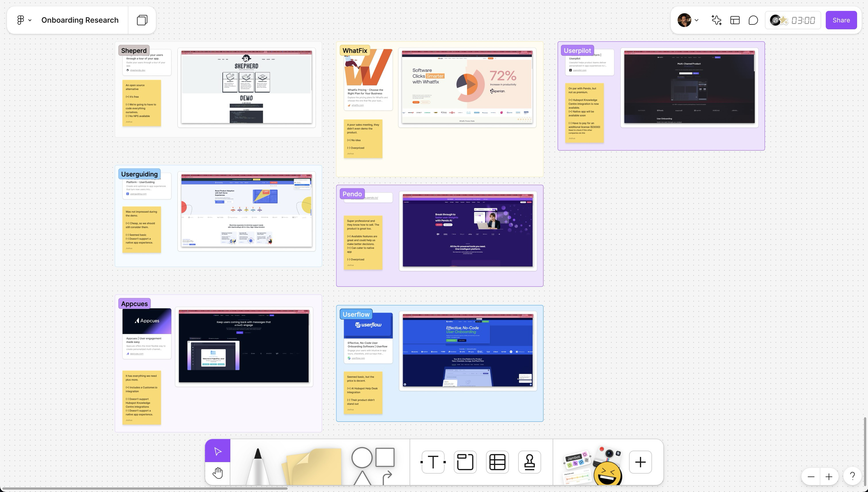Select the Pendo purple website screenshot
The height and width of the screenshot is (492, 868).
coord(468,230)
